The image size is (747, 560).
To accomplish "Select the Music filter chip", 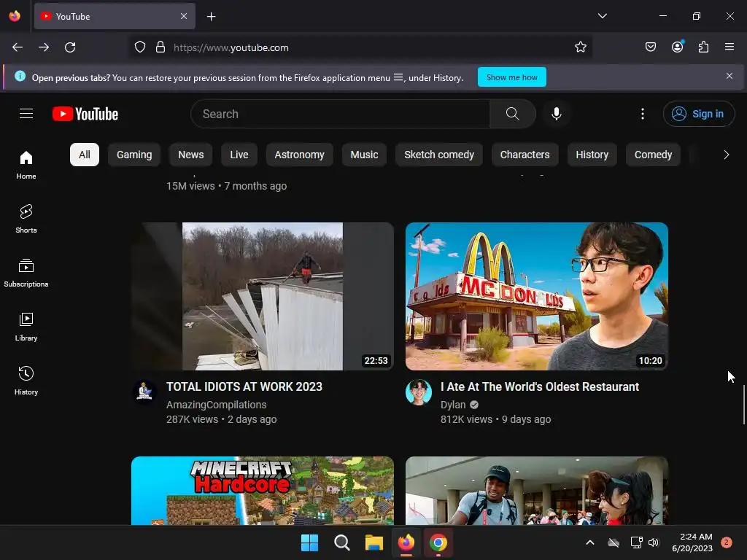I will coord(365,155).
